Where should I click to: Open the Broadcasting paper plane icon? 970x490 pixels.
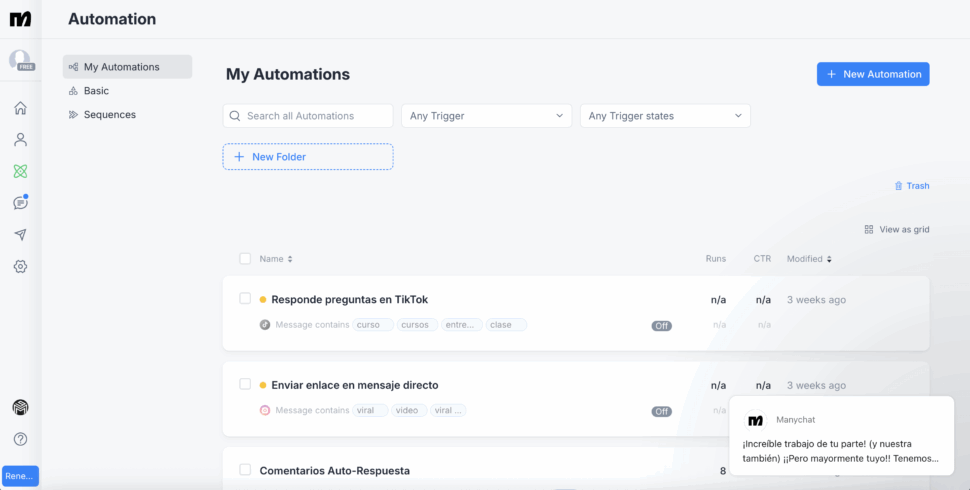(20, 235)
